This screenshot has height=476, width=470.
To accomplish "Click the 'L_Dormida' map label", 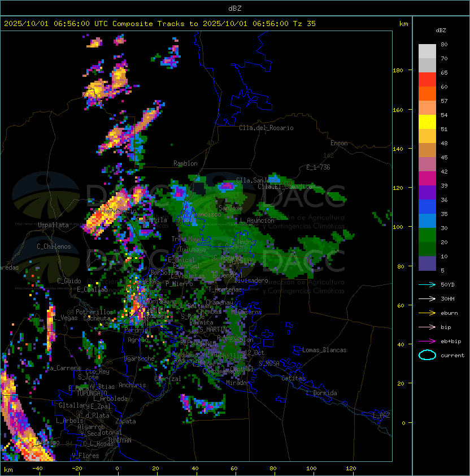I will point(321,393).
